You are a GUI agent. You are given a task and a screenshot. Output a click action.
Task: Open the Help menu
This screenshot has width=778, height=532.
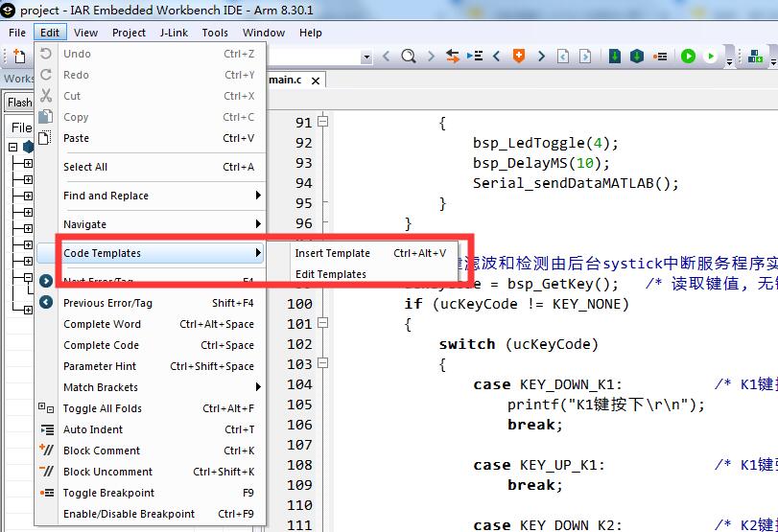click(x=311, y=33)
